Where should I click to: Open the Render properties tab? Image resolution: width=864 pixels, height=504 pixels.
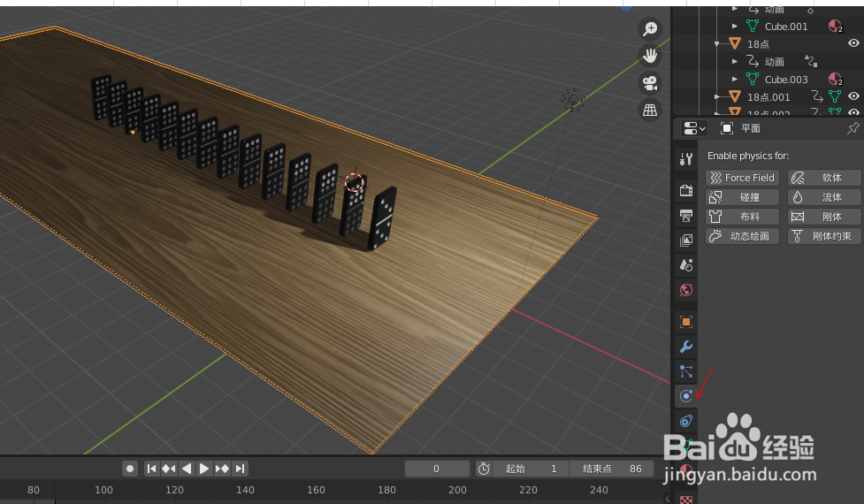(x=686, y=191)
